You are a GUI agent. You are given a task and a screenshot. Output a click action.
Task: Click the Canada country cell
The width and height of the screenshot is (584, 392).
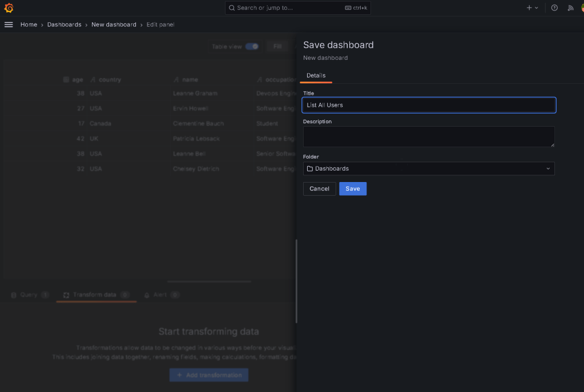[x=100, y=124]
